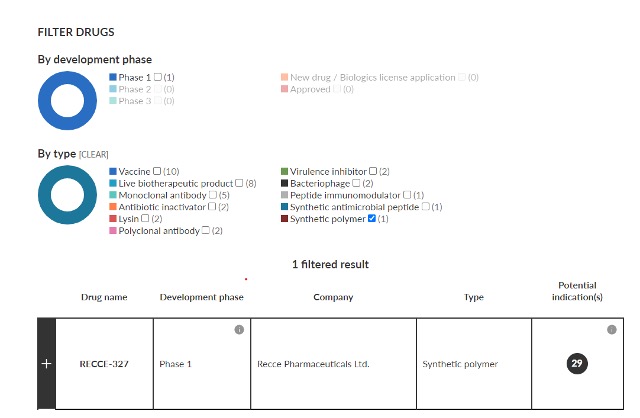Click the development phase donut chart
Viewport: 640px width, 418px height.
[67, 101]
